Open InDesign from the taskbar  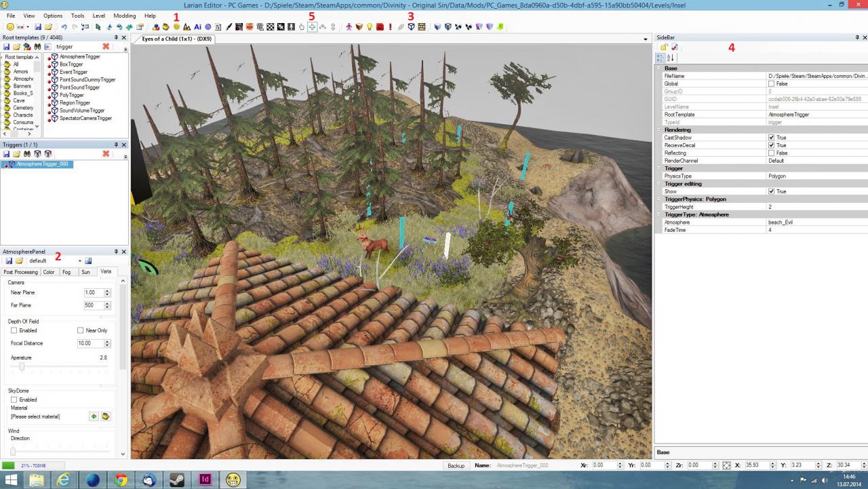[205, 480]
